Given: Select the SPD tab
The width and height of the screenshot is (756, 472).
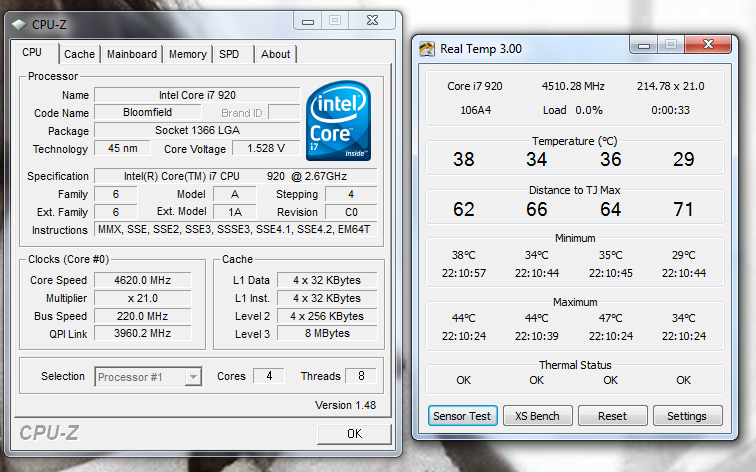Looking at the screenshot, I should [229, 54].
